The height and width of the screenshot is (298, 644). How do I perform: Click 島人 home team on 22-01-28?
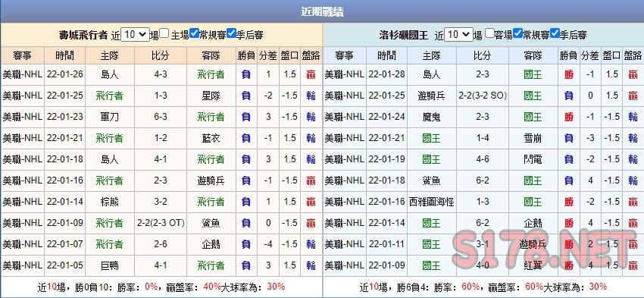coord(432,74)
